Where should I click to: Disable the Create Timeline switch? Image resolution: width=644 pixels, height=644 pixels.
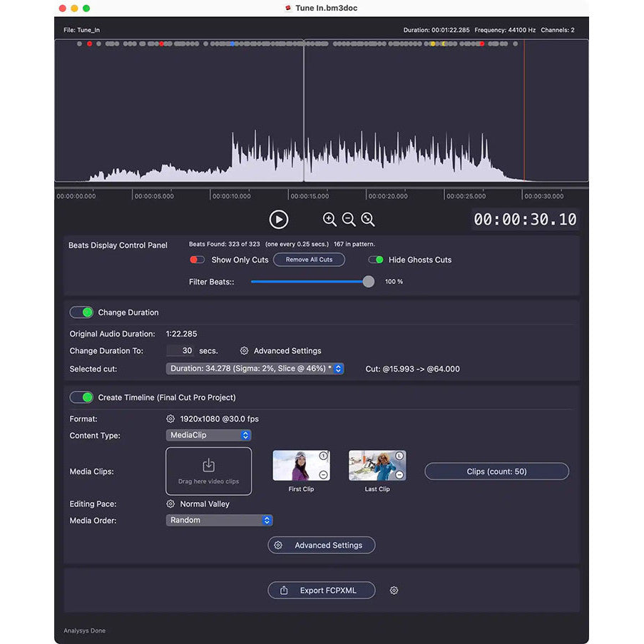[x=81, y=397]
